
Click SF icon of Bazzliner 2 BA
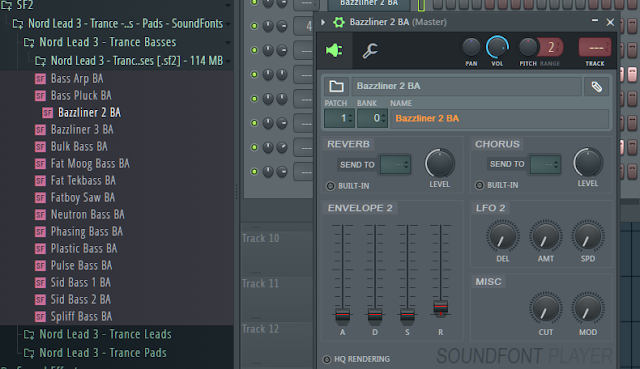(48, 113)
